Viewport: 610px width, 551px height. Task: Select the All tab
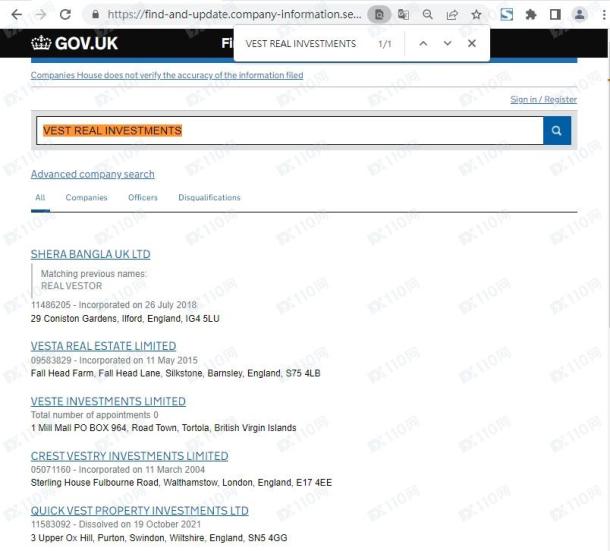tap(40, 198)
